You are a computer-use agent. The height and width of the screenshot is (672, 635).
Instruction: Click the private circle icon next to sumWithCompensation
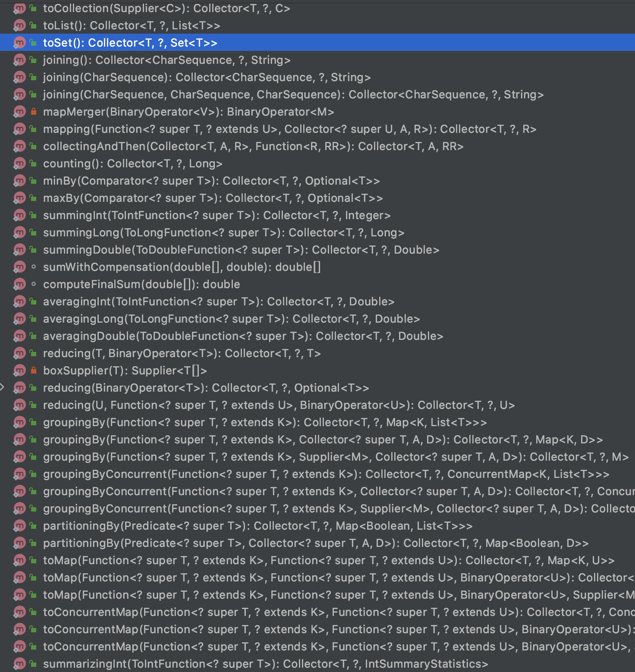pyautogui.click(x=33, y=267)
